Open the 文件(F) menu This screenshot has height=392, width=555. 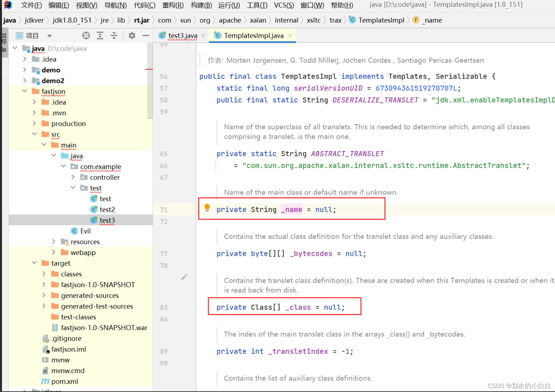32,5
